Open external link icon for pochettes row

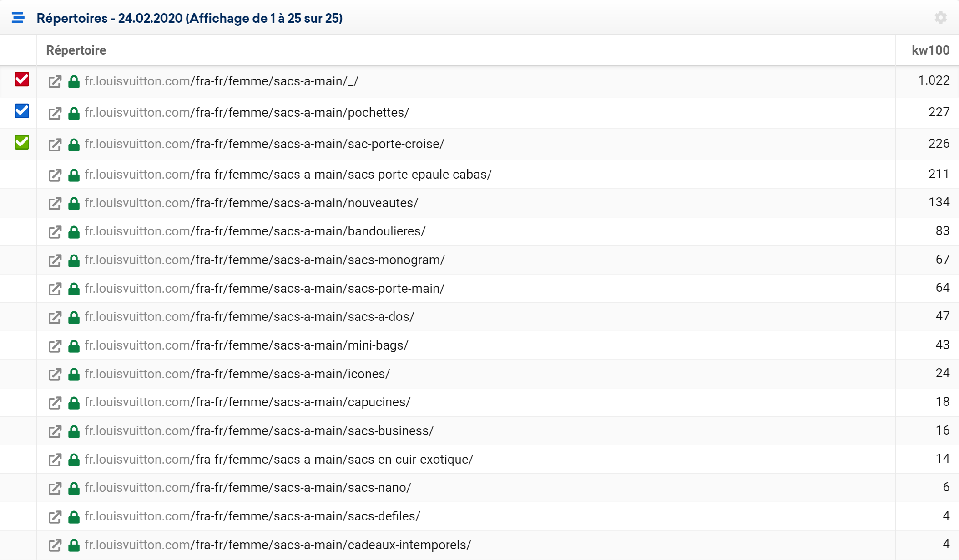pos(55,113)
